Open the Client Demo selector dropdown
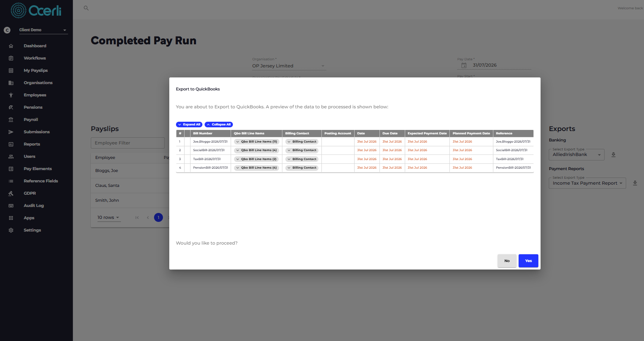The width and height of the screenshot is (644, 341). pyautogui.click(x=43, y=30)
